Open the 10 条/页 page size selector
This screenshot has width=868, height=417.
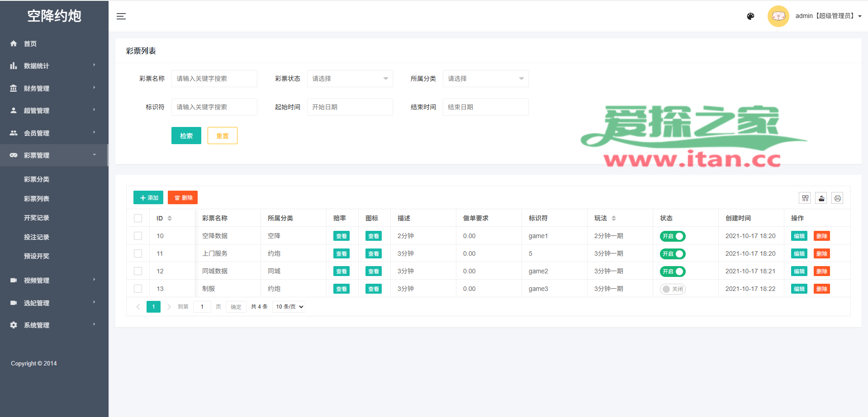(289, 307)
